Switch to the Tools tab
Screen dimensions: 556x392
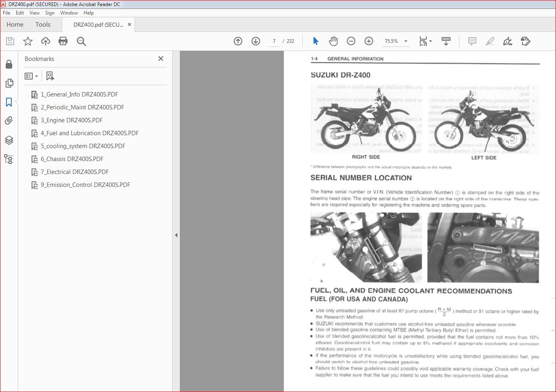(x=43, y=25)
